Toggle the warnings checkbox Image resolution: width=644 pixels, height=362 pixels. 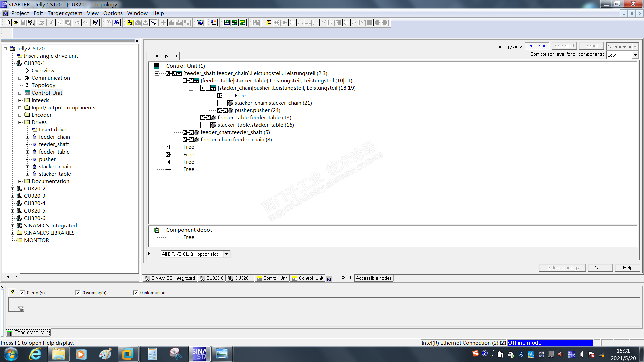point(78,293)
